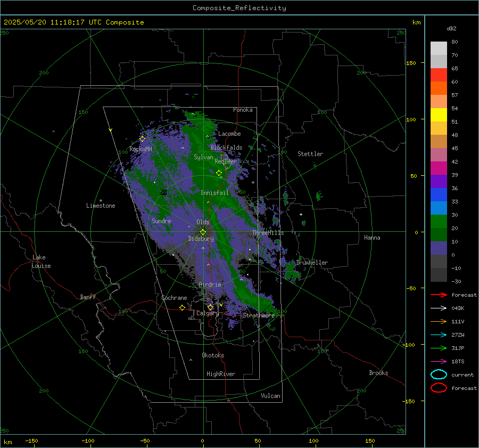This screenshot has height=448, width=479.
Task: Select the light blue swatch in dBZ legend
Action: [x=439, y=208]
